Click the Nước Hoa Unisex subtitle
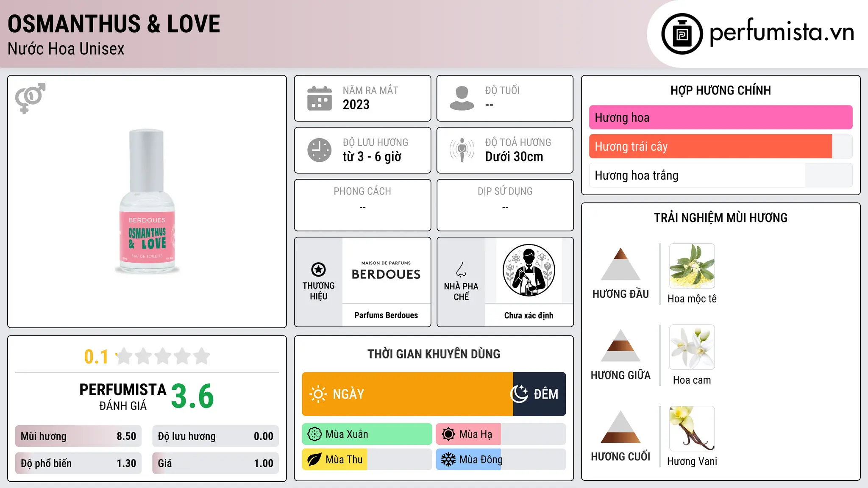Screen dimensions: 868x488 [x=66, y=49]
